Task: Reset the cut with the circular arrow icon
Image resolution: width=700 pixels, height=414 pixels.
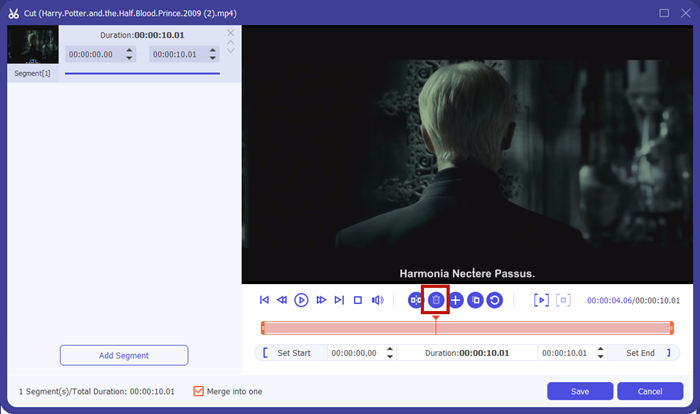Action: 495,300
